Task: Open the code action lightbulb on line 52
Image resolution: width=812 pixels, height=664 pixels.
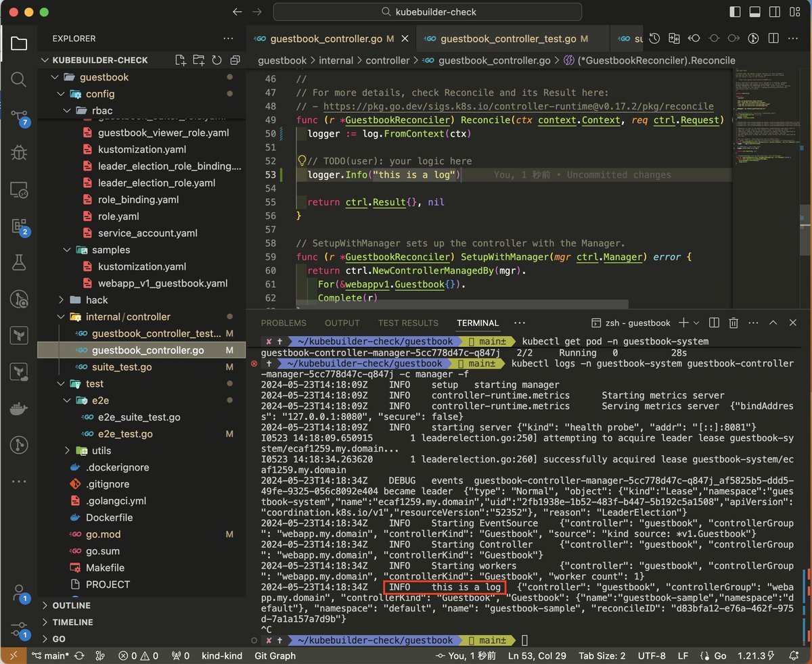Action: click(302, 161)
